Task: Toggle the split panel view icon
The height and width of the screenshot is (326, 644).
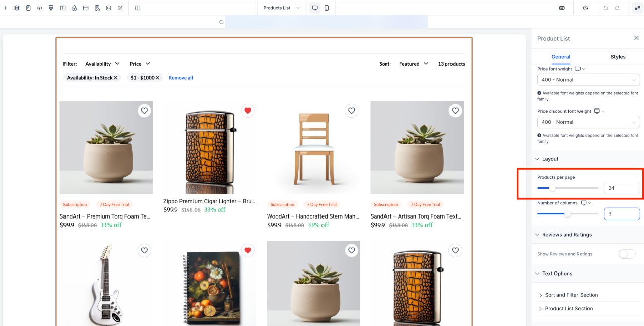Action: [138, 8]
